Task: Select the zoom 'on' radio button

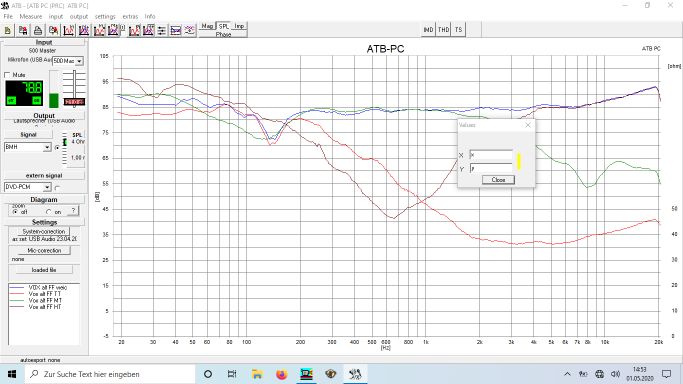Action: click(x=49, y=212)
